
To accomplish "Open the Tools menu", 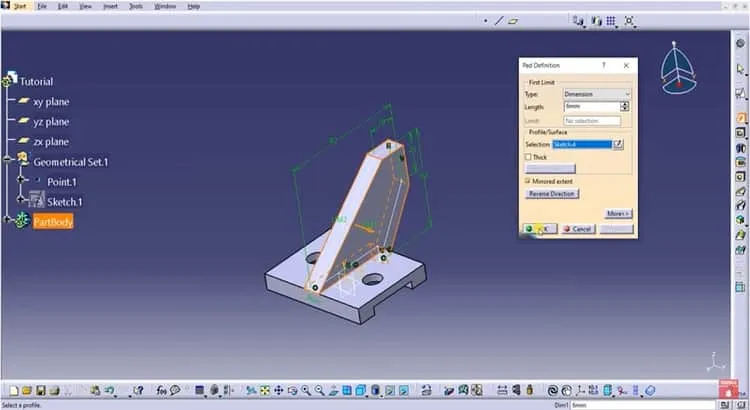I will [x=136, y=6].
